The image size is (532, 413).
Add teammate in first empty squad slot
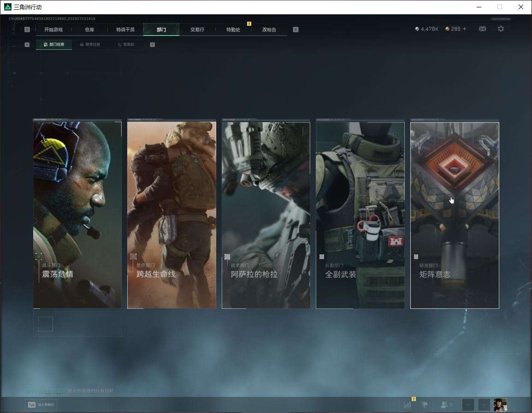point(468,405)
